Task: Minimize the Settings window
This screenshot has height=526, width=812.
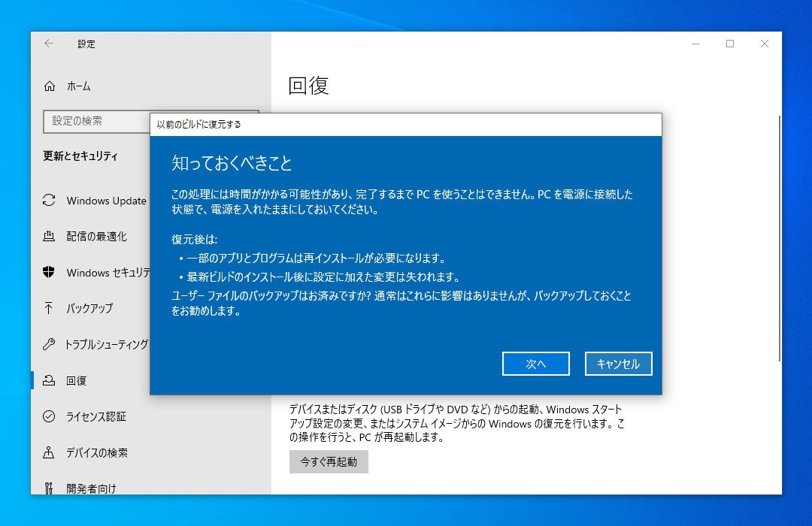Action: tap(695, 44)
